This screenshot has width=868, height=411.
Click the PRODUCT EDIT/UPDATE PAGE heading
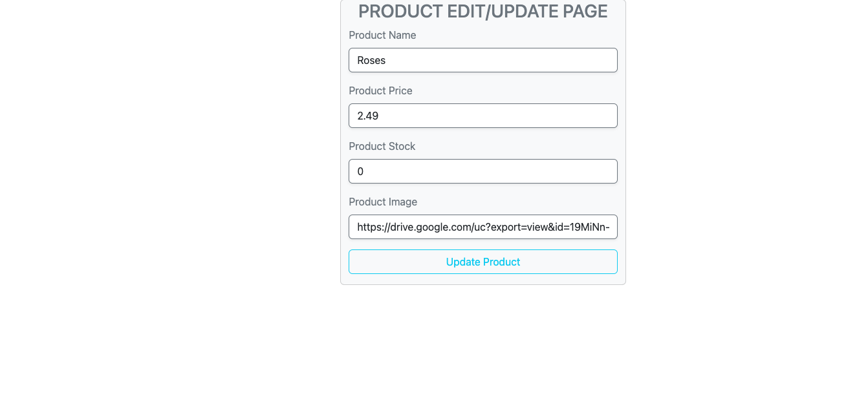(483, 11)
